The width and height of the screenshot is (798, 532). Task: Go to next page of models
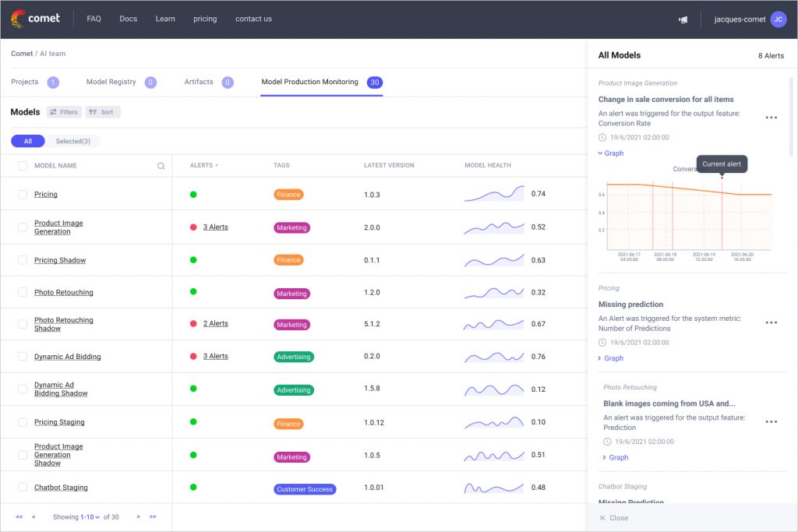click(139, 517)
